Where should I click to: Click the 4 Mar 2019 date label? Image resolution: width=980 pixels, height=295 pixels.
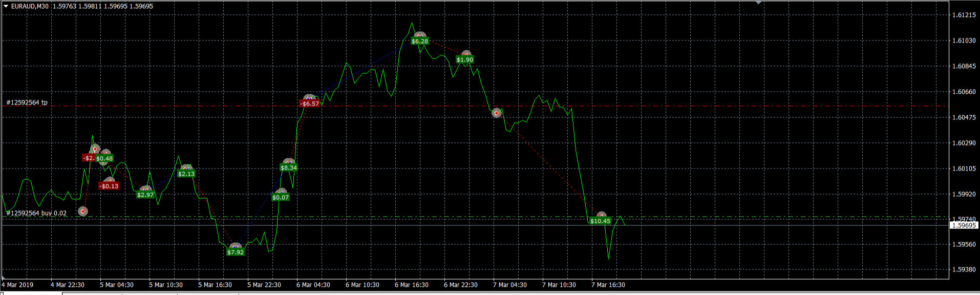coord(18,285)
